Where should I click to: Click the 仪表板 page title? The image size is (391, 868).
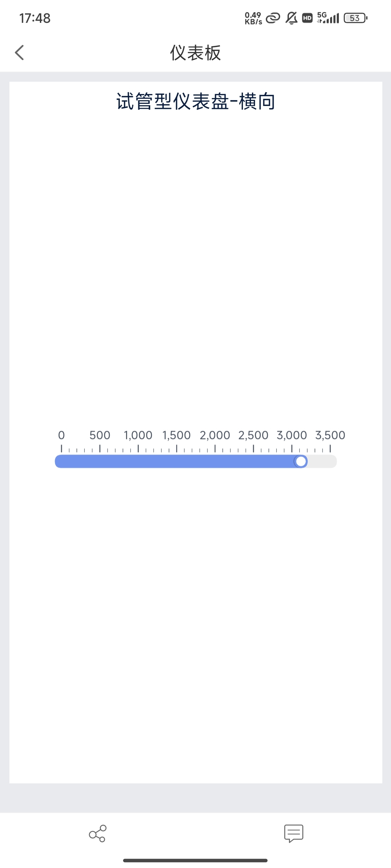tap(195, 53)
